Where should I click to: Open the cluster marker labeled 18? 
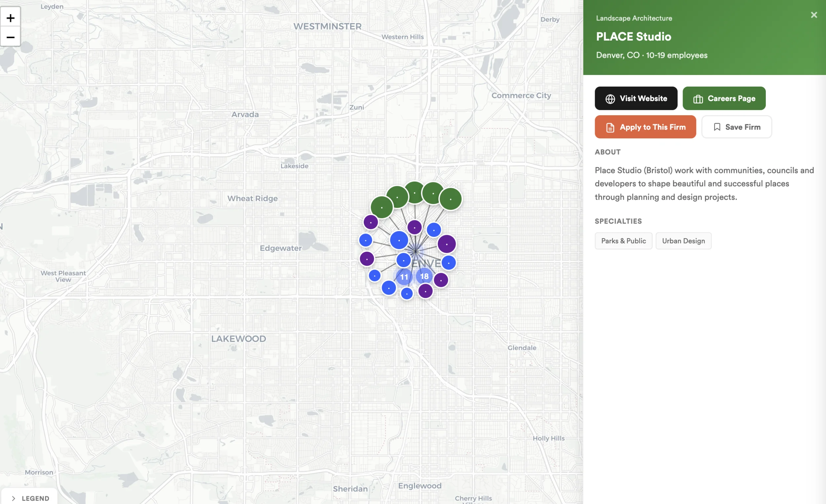(x=424, y=276)
